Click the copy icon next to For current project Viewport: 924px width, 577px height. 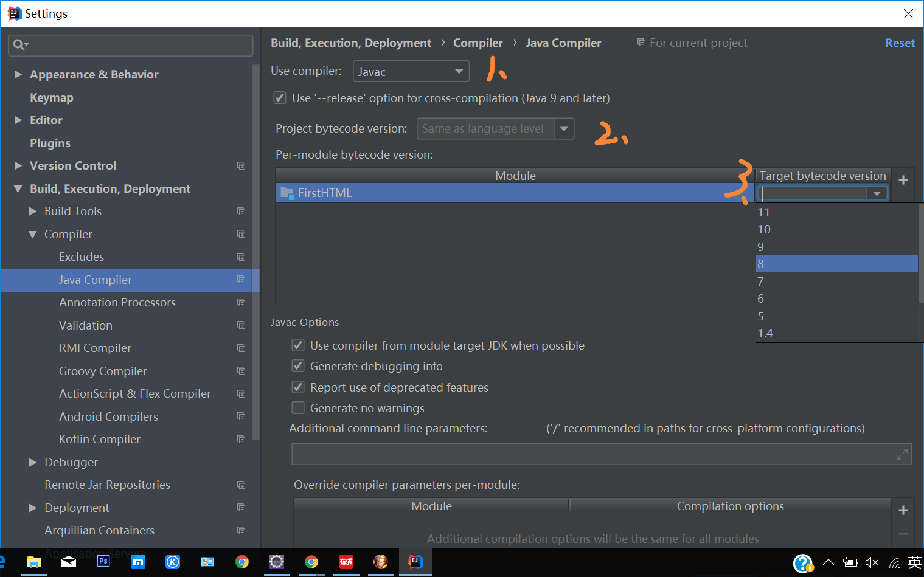pyautogui.click(x=641, y=43)
